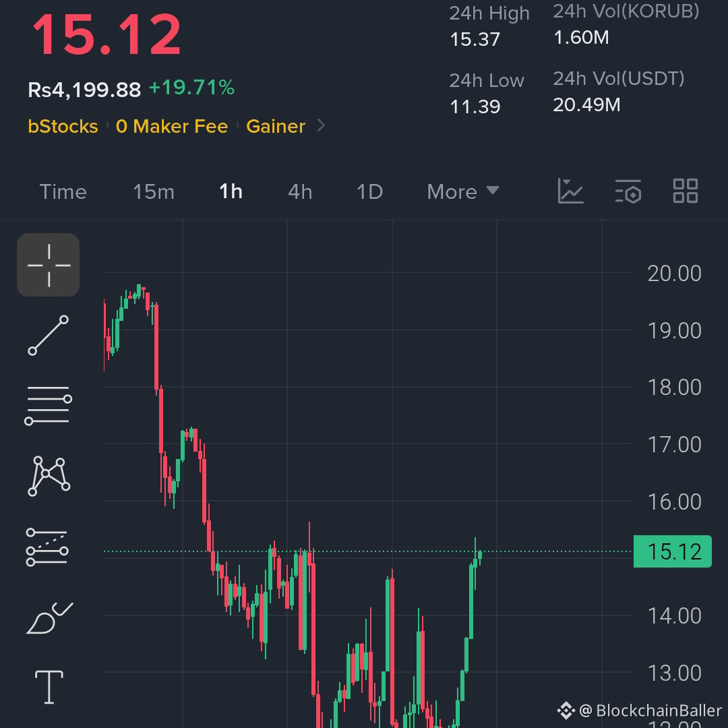Switch to the 1D interval
Image resolution: width=728 pixels, height=728 pixels.
pos(369,191)
